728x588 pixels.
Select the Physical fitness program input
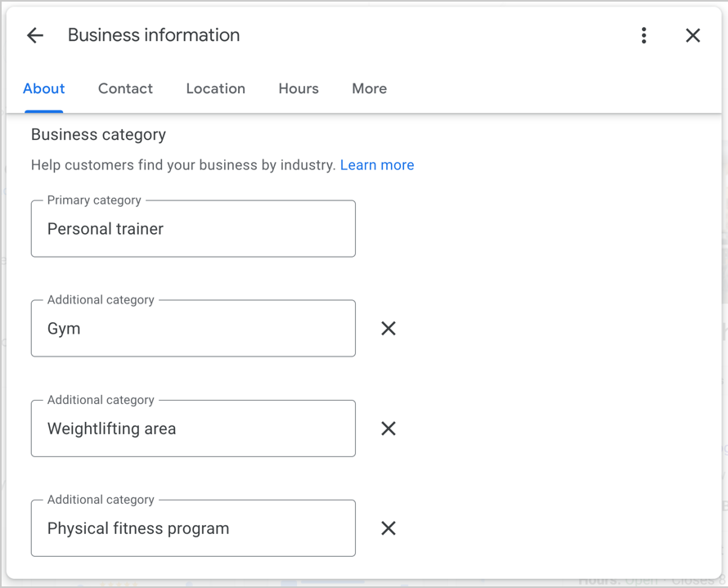[193, 529]
